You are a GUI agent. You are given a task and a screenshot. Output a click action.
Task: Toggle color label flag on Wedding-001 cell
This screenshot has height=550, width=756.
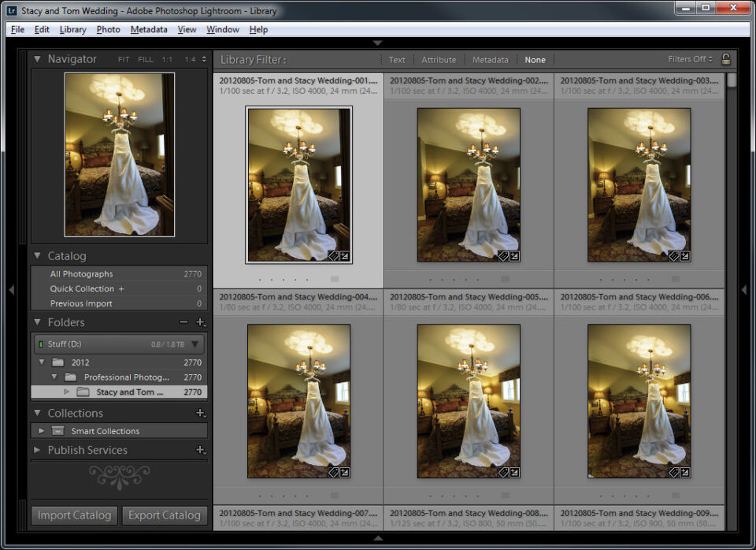tap(334, 279)
